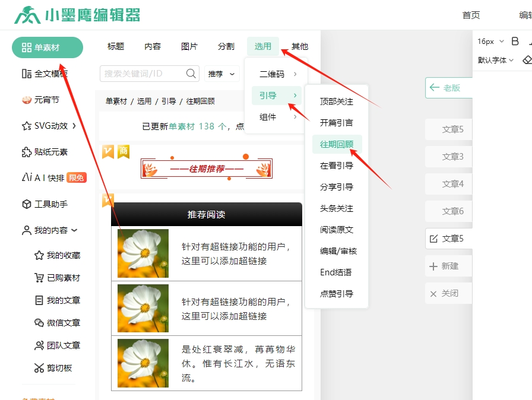
Task: Click the 贴纸元素 puzzle icon
Action: 27,152
